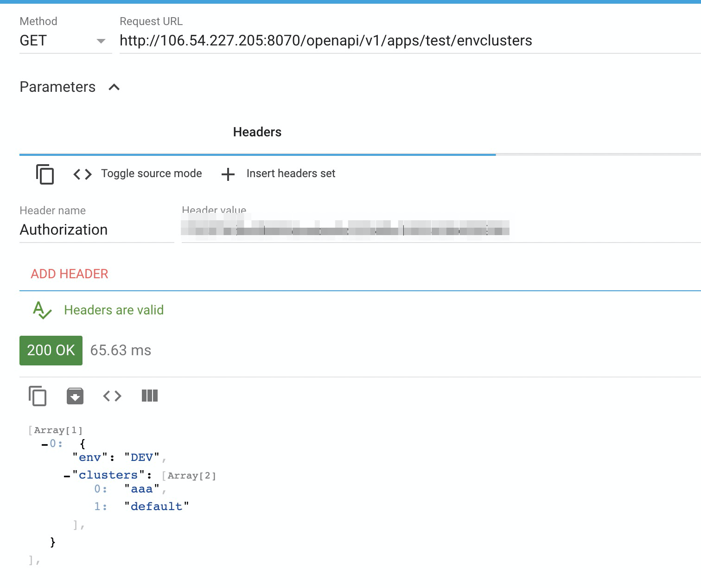The width and height of the screenshot is (701, 588).
Task: Click the headers validation checkmark icon
Action: tap(41, 310)
